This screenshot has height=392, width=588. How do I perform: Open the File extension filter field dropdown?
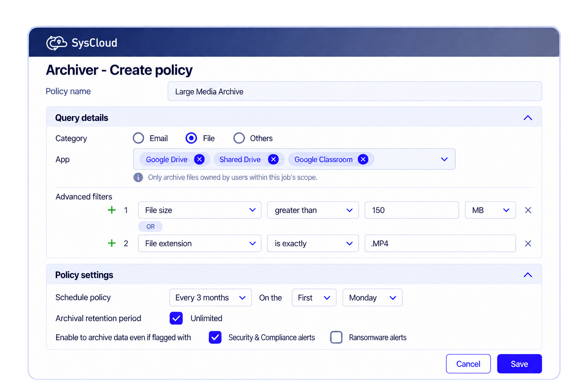[x=199, y=243]
